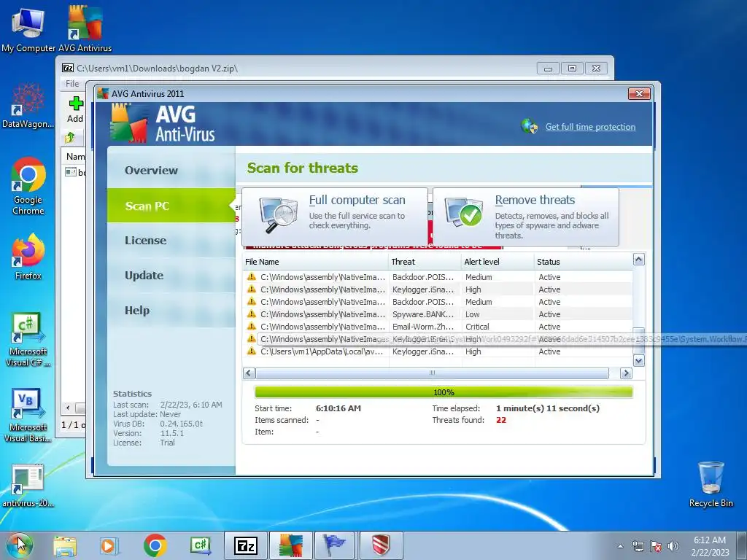Minimize the 7-Zip window
The width and height of the screenshot is (747, 560).
coord(548,69)
